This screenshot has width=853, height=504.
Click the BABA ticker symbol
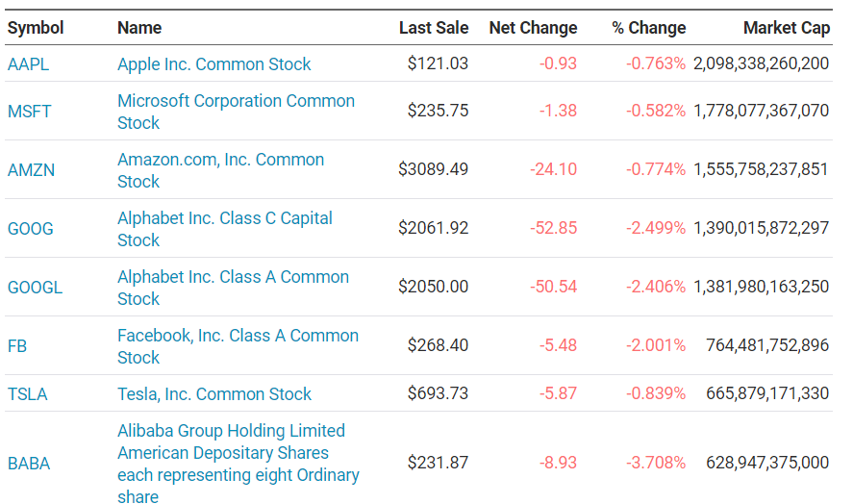[x=29, y=464]
